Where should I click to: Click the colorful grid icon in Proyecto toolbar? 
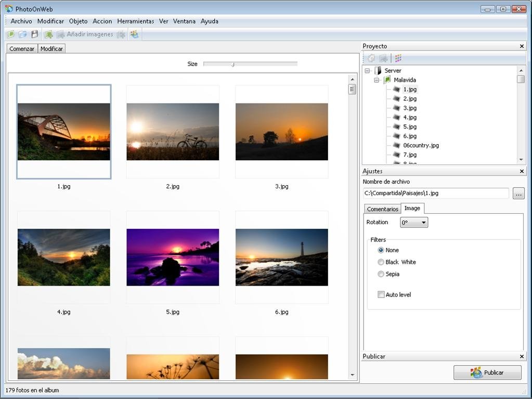398,58
